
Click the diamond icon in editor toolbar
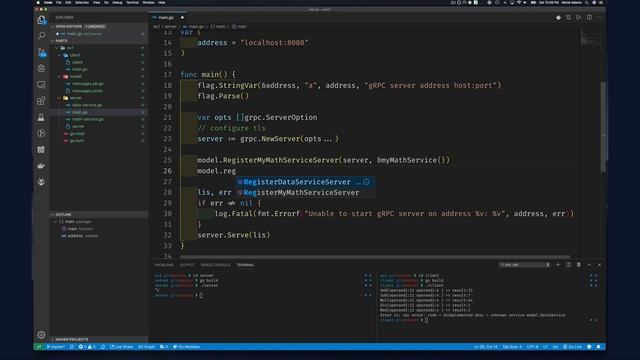point(558,18)
